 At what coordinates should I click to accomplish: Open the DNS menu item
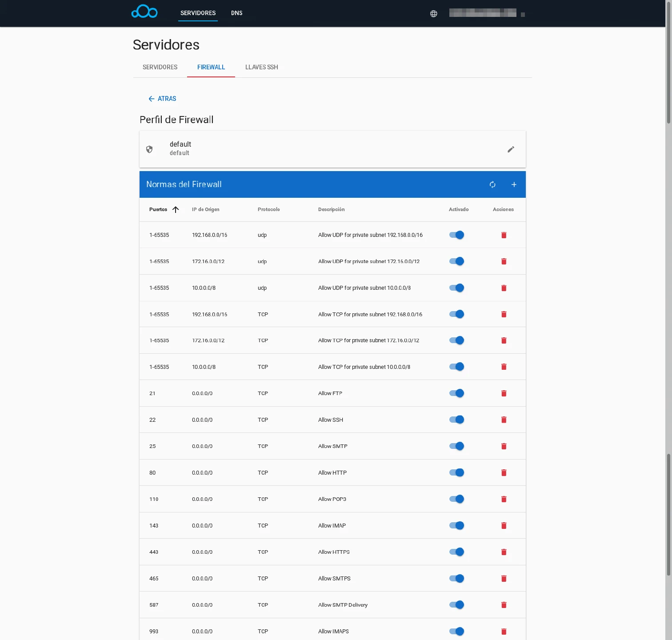coord(236,13)
